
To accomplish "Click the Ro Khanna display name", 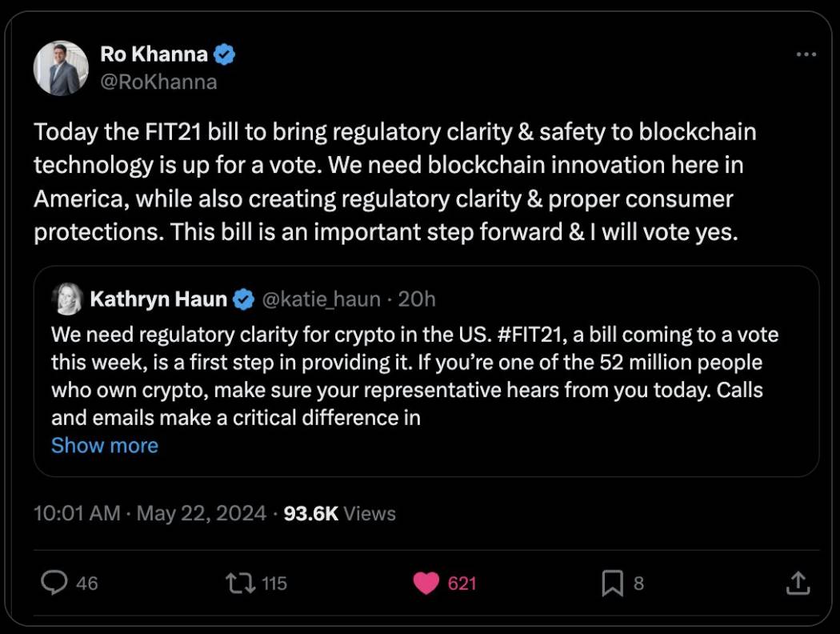I will coord(154,54).
